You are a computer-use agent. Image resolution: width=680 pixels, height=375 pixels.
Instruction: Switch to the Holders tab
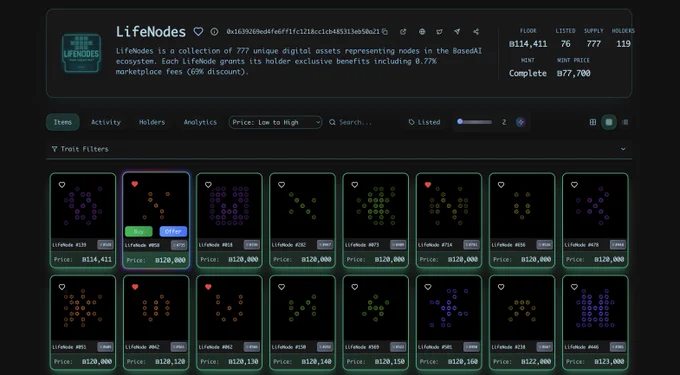[152, 122]
